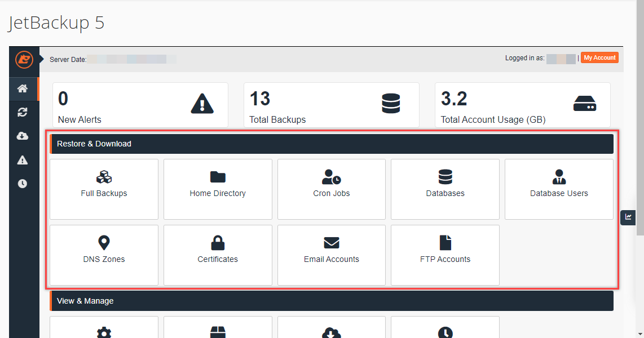Open the Full Backups tile

click(104, 189)
